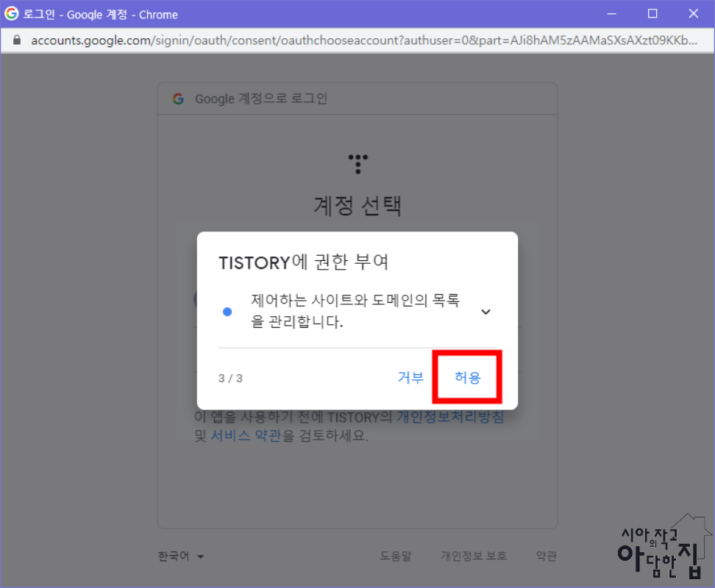Click the 개인정보 보호 footer link
The image size is (715, 588).
point(473,556)
